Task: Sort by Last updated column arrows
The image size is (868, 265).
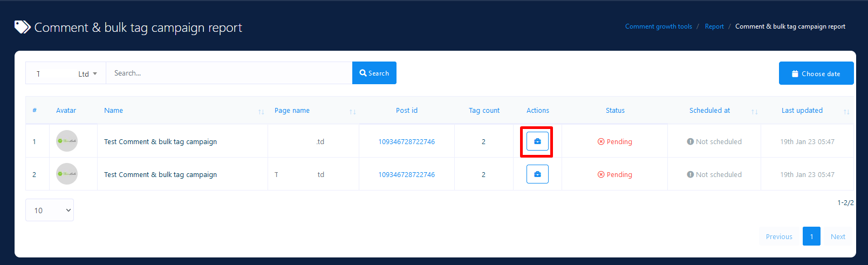Action: (x=846, y=112)
